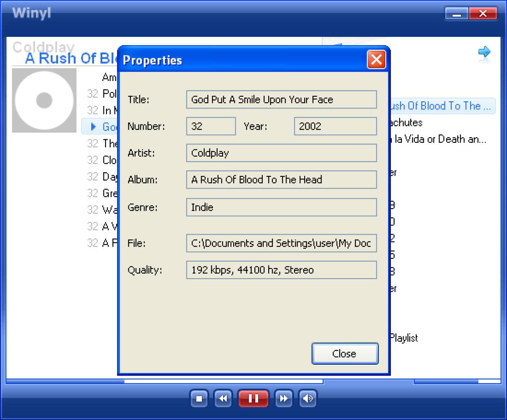Skip to the previous track
This screenshot has height=420, width=507.
click(223, 398)
